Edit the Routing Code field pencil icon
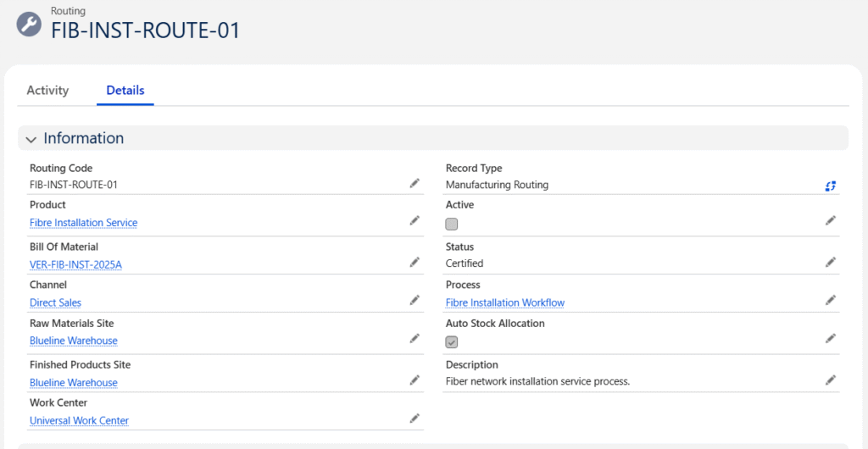 (415, 183)
